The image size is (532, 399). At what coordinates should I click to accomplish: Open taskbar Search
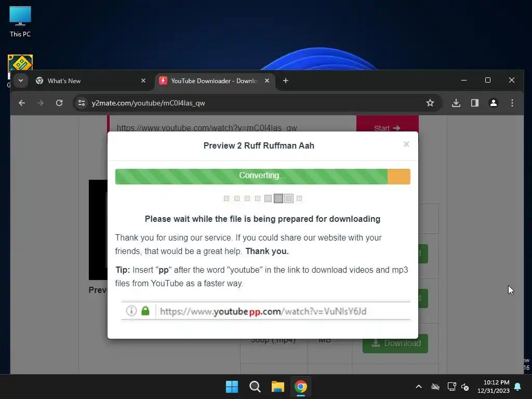point(255,387)
